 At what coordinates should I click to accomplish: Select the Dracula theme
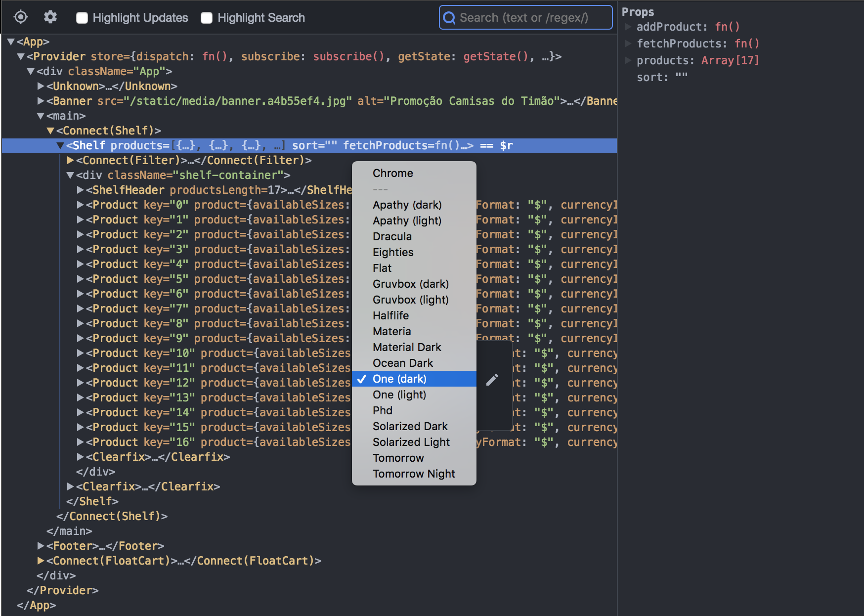pyautogui.click(x=392, y=236)
